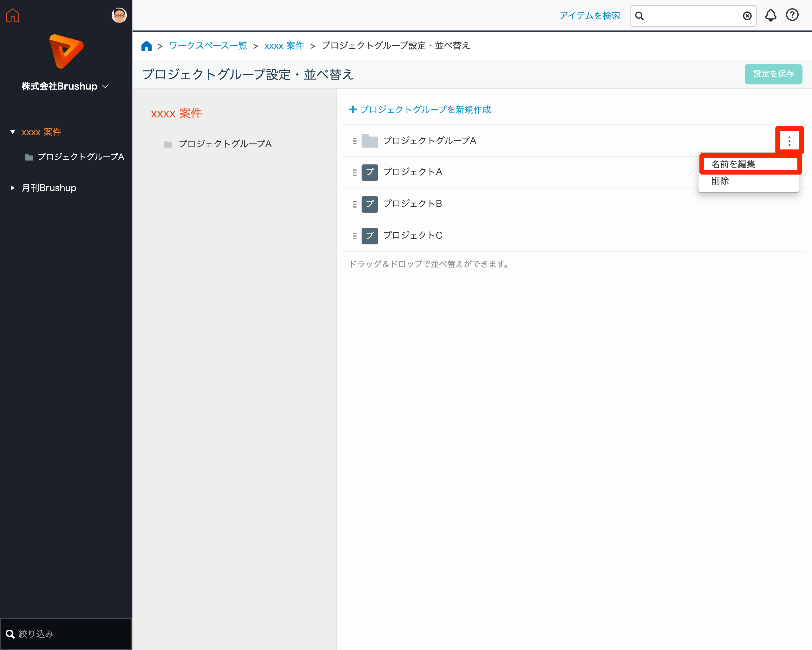Click the プロジェクトA project icon
812x650 pixels.
click(x=370, y=172)
